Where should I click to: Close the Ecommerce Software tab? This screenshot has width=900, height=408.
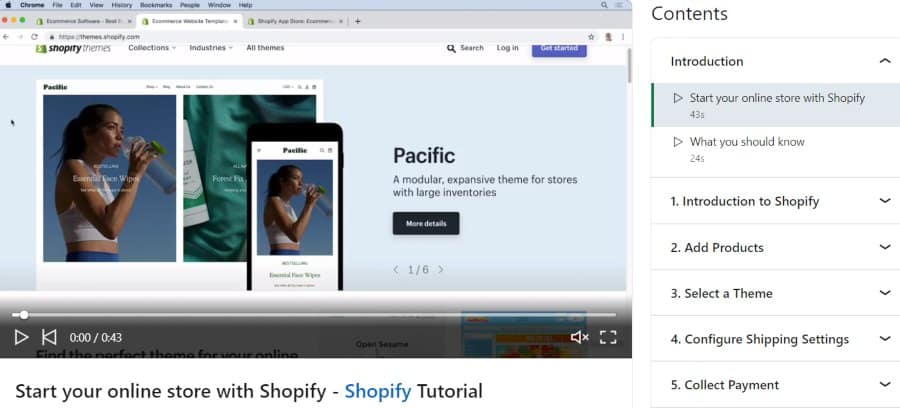[x=129, y=21]
